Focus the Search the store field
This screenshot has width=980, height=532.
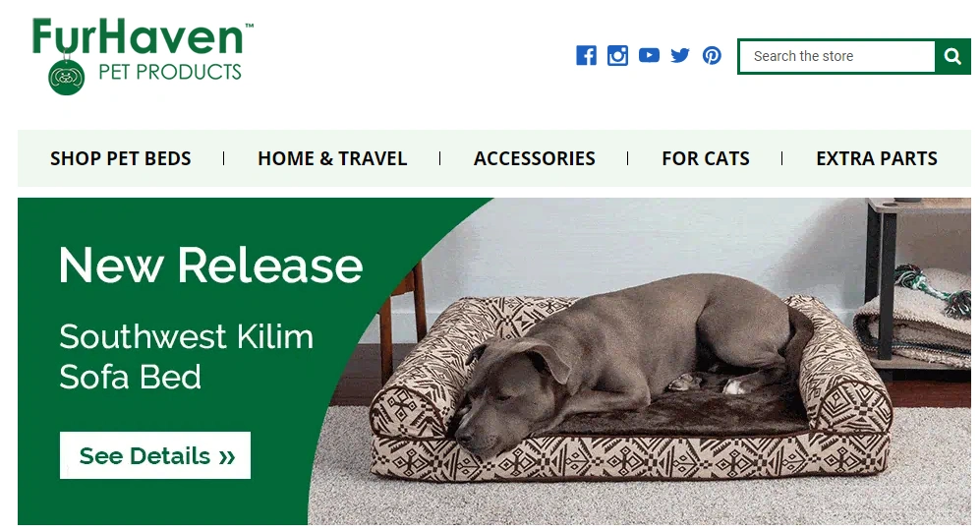[x=837, y=56]
